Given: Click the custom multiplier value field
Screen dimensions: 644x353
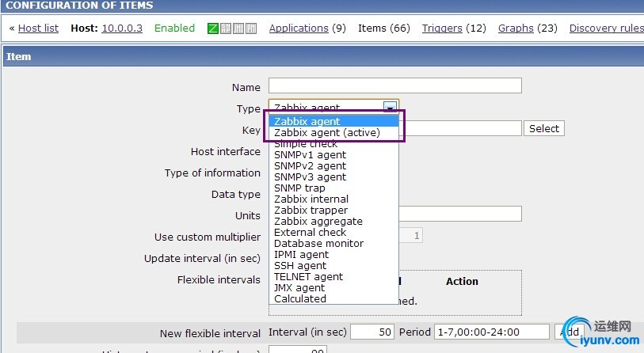Looking at the screenshot, I should tap(410, 236).
